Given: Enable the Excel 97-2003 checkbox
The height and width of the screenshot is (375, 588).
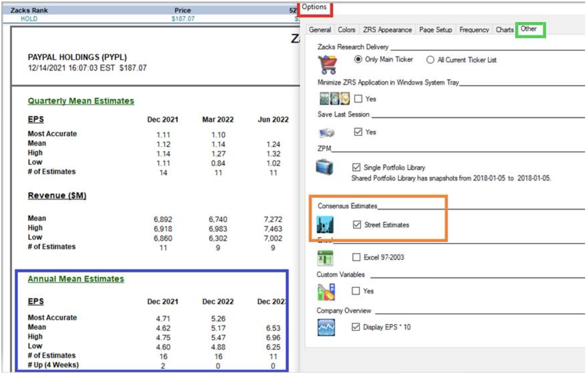Looking at the screenshot, I should (356, 257).
